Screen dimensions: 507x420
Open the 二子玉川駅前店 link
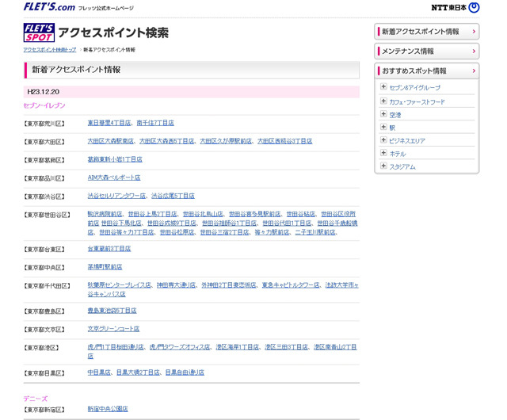[x=315, y=232]
